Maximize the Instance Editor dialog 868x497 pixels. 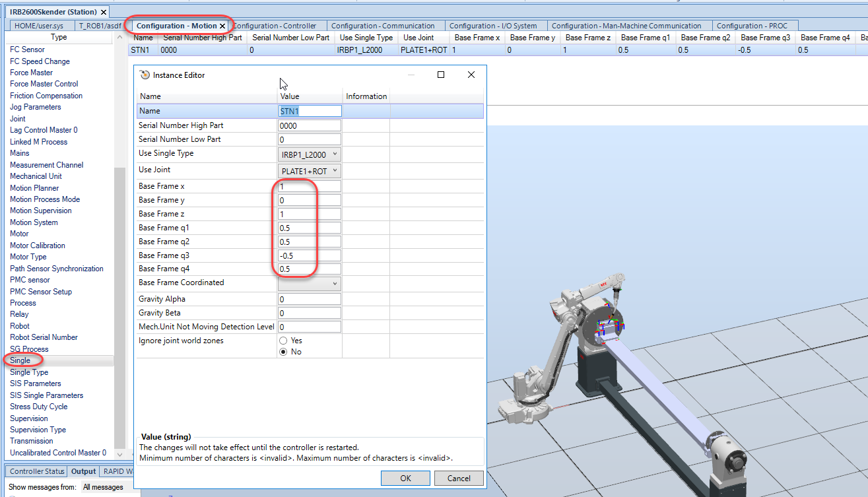tap(441, 75)
